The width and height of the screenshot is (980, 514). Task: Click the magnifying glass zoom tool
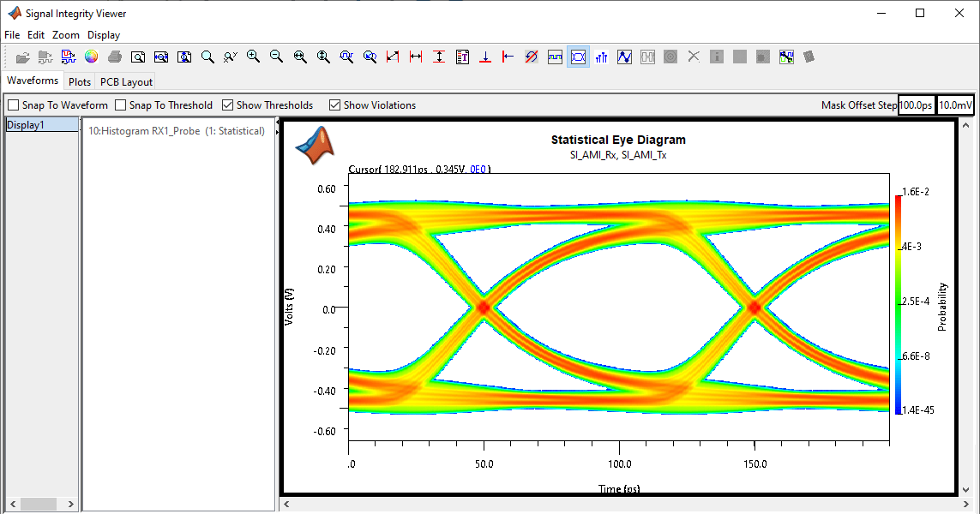tap(207, 57)
